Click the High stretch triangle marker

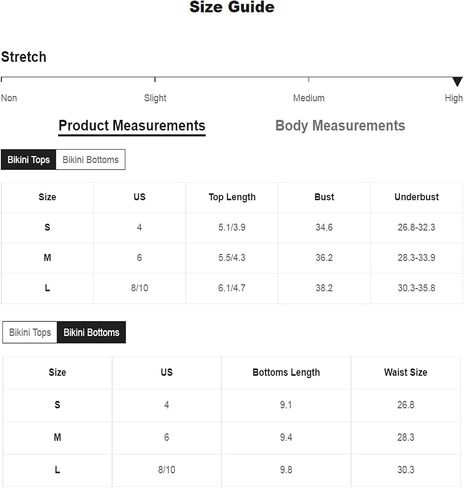tap(457, 81)
